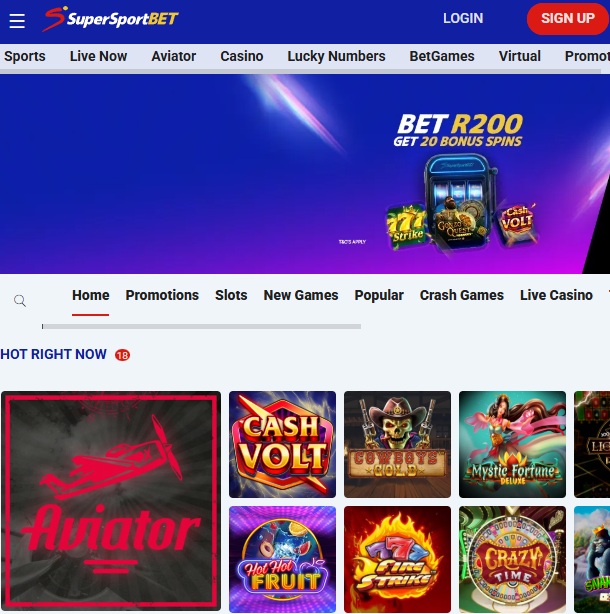Launch the Cash Volt game
The height and width of the screenshot is (614, 610).
point(282,444)
